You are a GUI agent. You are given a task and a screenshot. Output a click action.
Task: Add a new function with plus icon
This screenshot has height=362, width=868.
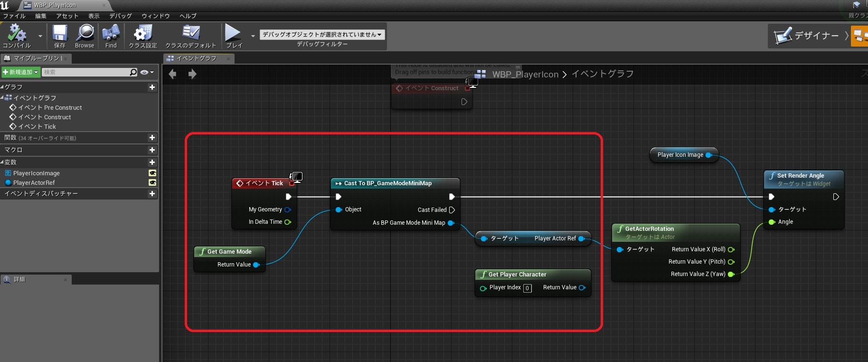coord(152,138)
